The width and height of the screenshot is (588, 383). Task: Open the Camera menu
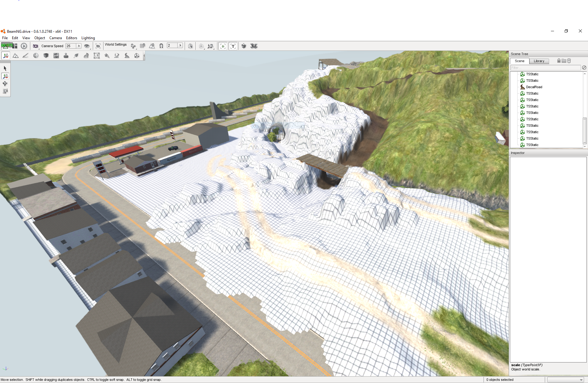[x=55, y=38]
